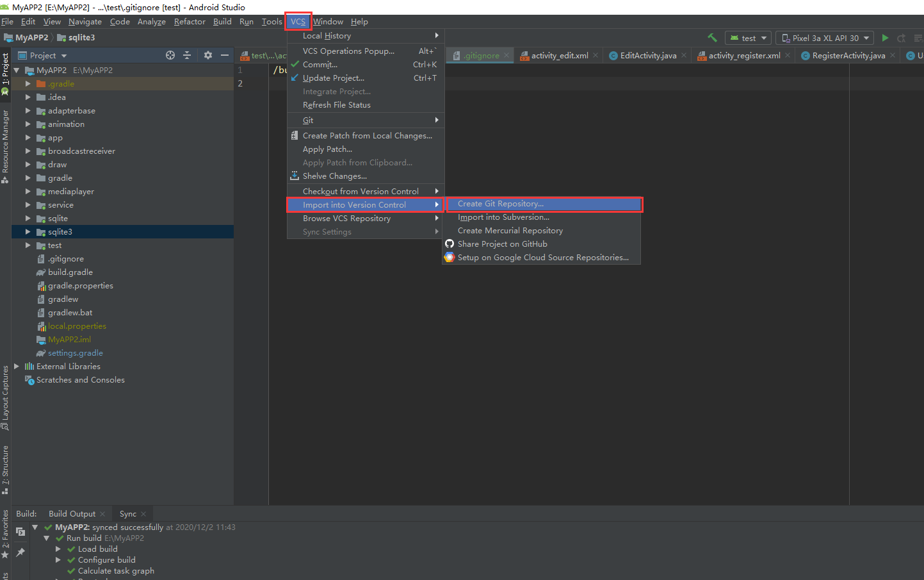
Task: Select the build.gradle file
Action: tap(70, 272)
